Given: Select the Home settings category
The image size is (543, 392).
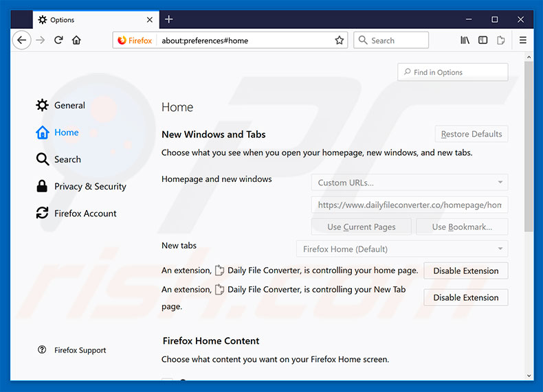Looking at the screenshot, I should [58, 132].
